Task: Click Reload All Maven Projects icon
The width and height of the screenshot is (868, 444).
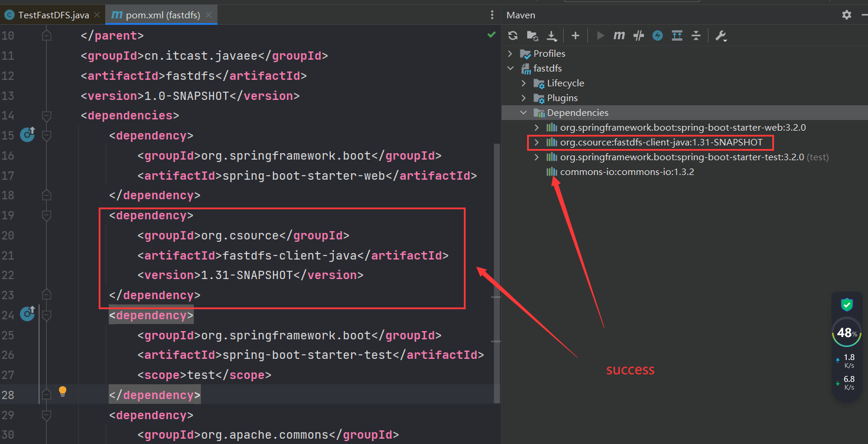Action: tap(513, 35)
